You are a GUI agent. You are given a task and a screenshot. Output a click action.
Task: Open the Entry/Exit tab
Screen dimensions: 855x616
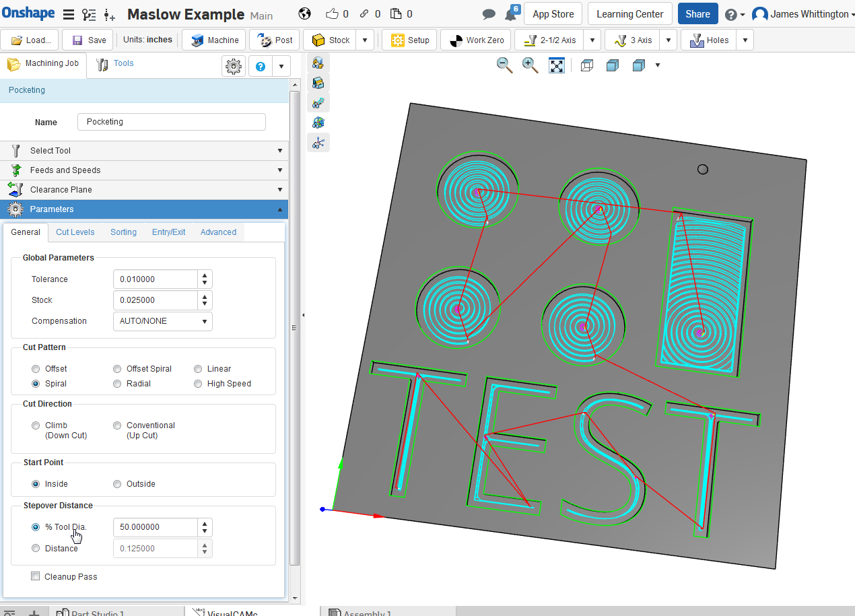tap(168, 232)
